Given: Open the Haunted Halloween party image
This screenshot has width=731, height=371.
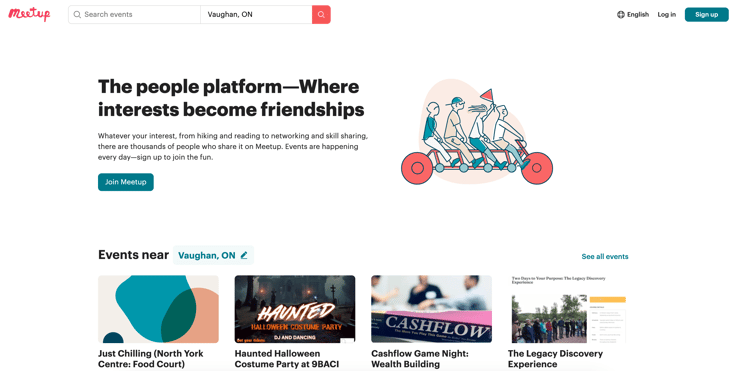Looking at the screenshot, I should click(295, 309).
